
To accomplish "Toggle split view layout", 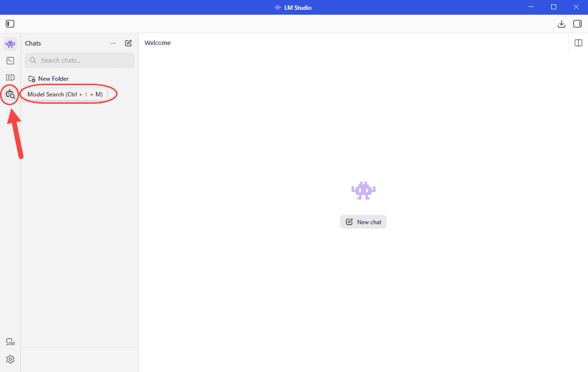I will point(578,43).
